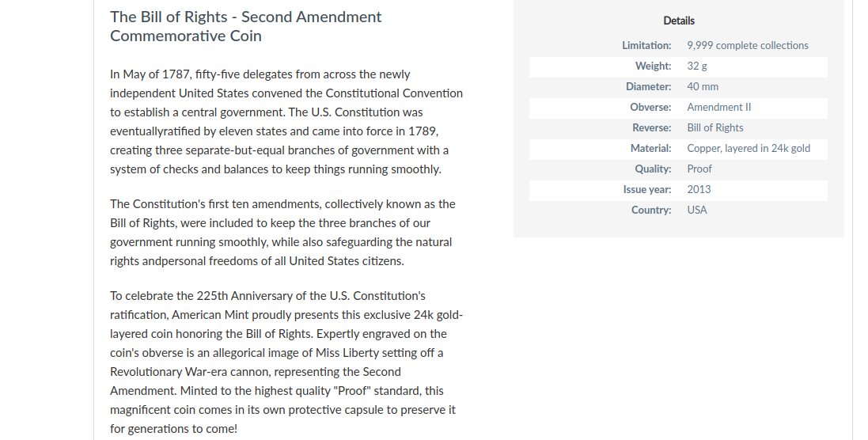This screenshot has height=440, width=868.
Task: Click the Country value USA
Action: 697,210
